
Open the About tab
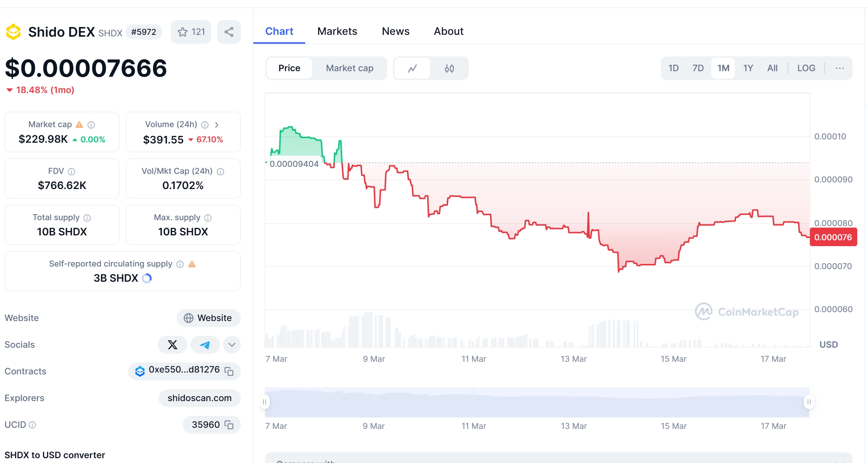coord(449,31)
